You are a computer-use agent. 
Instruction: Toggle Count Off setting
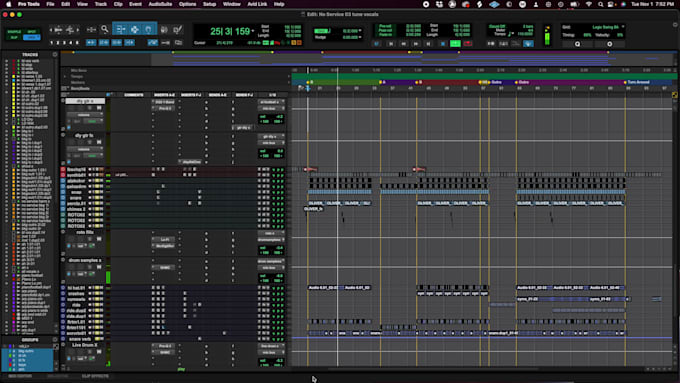(x=497, y=26)
